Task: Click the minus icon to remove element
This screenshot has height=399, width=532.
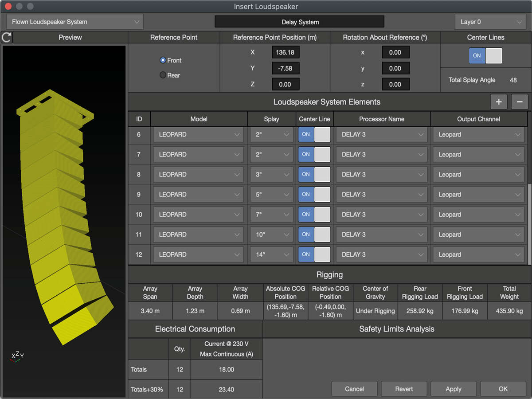Action: (520, 102)
